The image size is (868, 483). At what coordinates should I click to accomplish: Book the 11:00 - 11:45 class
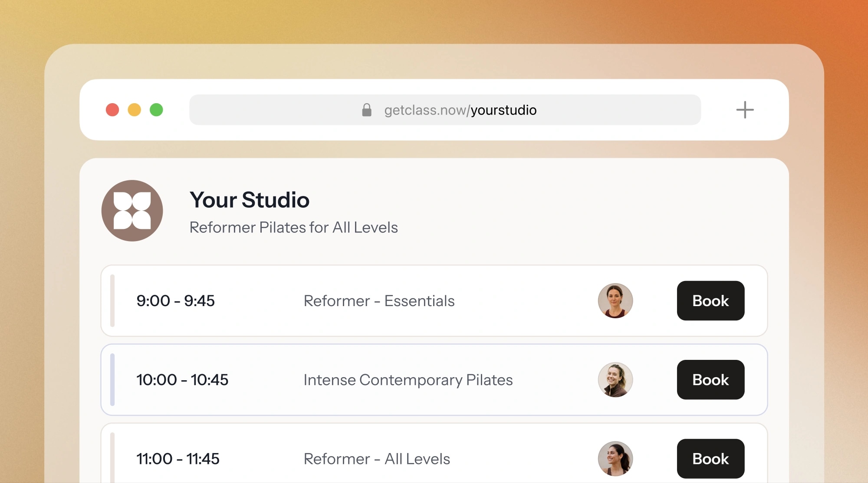pyautogui.click(x=710, y=458)
